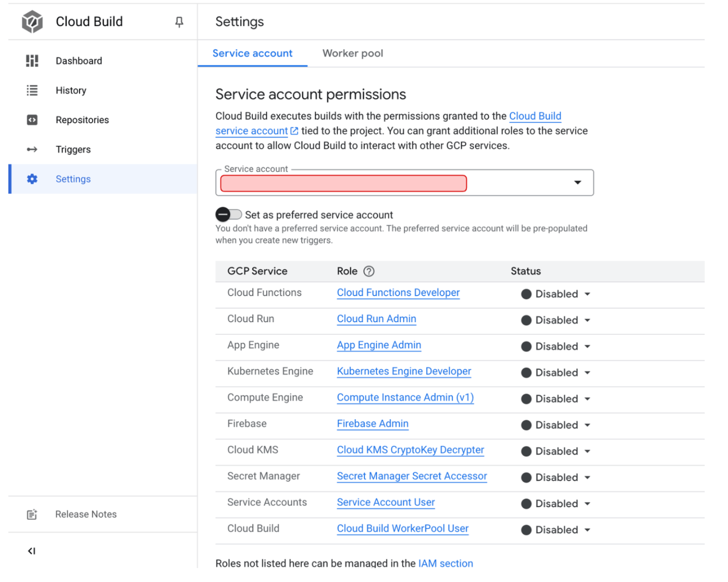Open Cloud Build WorkerPool User link

tap(402, 528)
